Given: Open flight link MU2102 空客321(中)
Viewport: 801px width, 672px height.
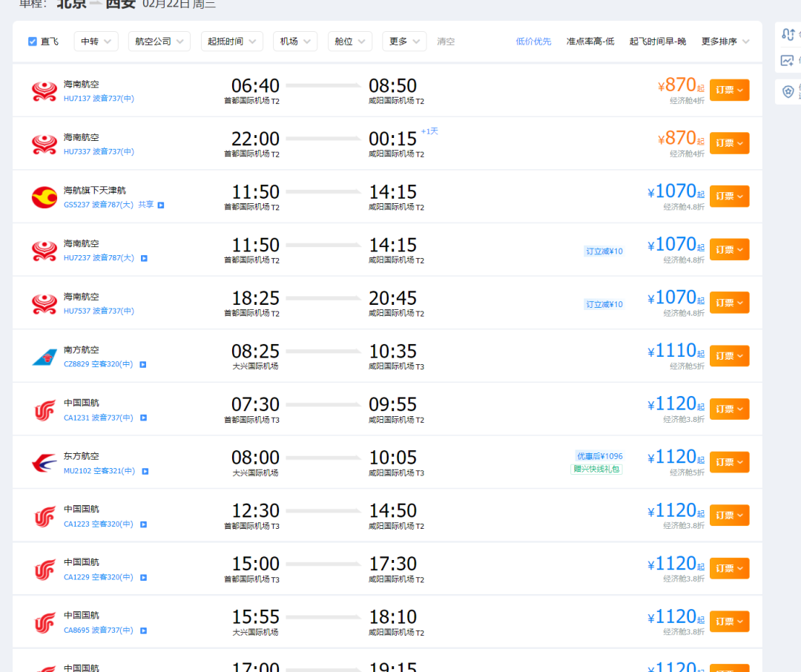Looking at the screenshot, I should click(99, 471).
